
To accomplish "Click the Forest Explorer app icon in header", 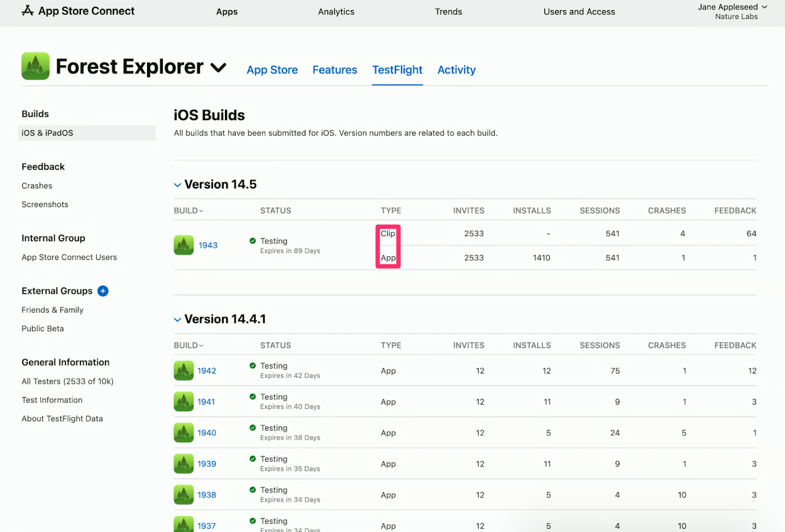I will tap(35, 66).
